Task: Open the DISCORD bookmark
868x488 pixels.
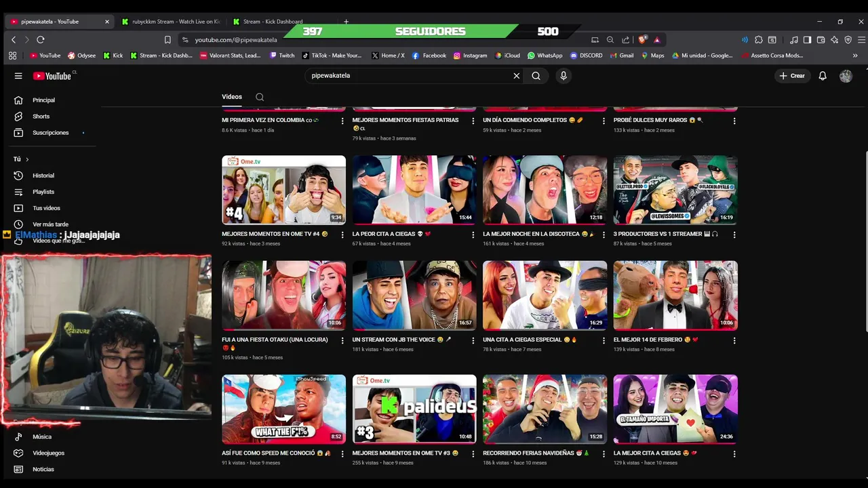Action: click(587, 56)
